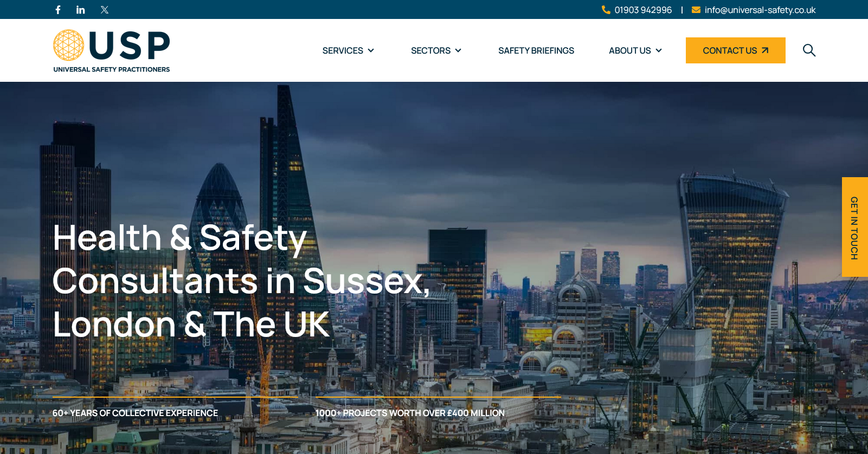Click the info@universal-safety.co.uk email link
Viewport: 868px width, 454px height.
(760, 10)
